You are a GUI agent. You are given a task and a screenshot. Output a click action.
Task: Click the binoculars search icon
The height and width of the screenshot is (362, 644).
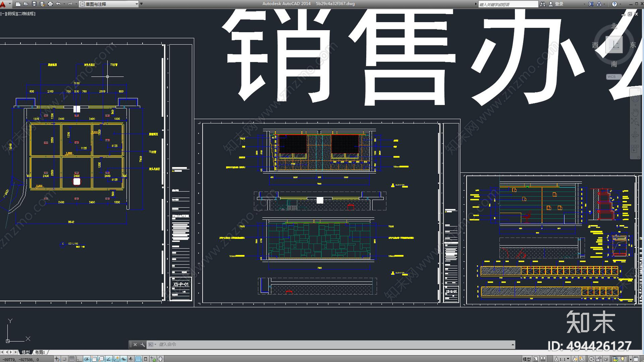(x=543, y=4)
